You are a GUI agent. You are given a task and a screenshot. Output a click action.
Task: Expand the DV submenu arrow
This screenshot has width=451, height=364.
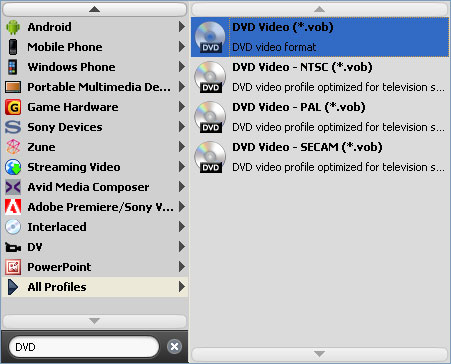[182, 247]
